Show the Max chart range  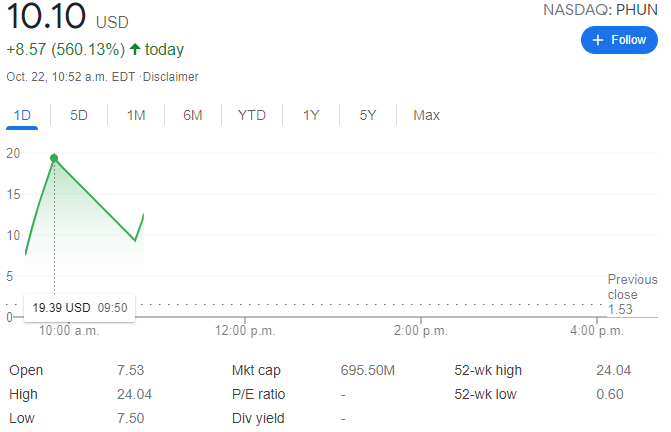[x=426, y=115]
